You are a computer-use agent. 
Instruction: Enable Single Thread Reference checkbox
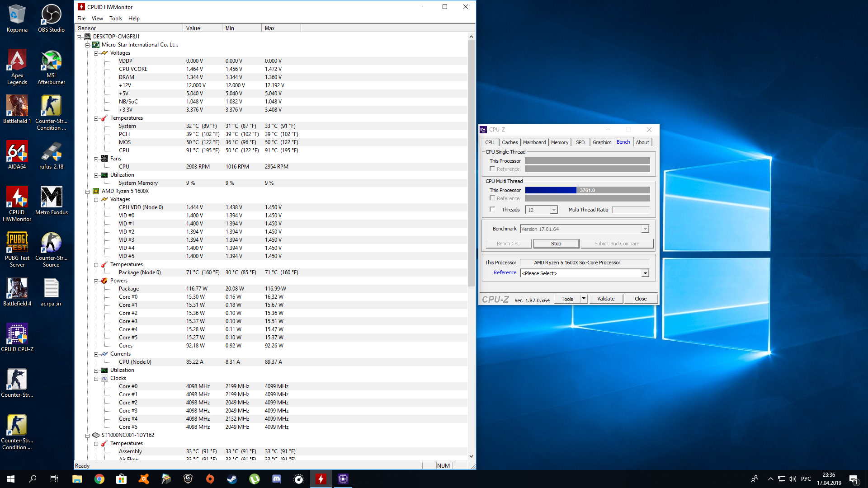[x=492, y=169]
